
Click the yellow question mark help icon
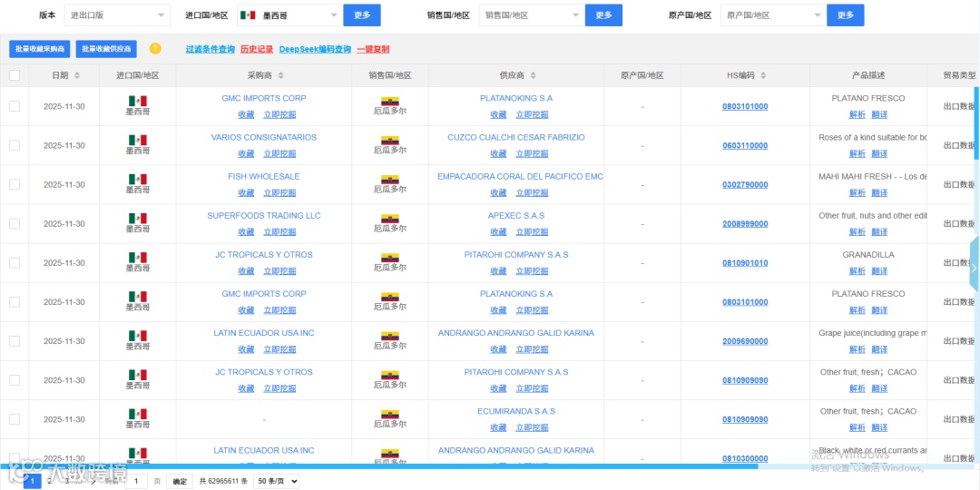point(155,49)
